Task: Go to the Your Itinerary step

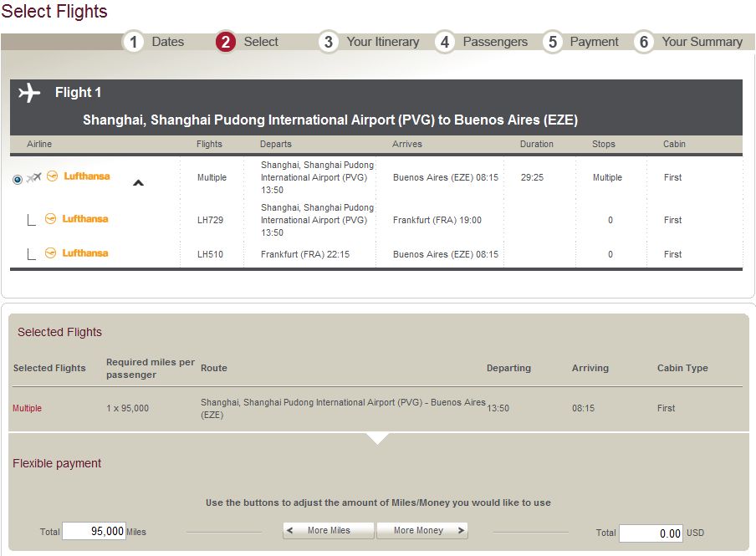Action: tap(382, 42)
